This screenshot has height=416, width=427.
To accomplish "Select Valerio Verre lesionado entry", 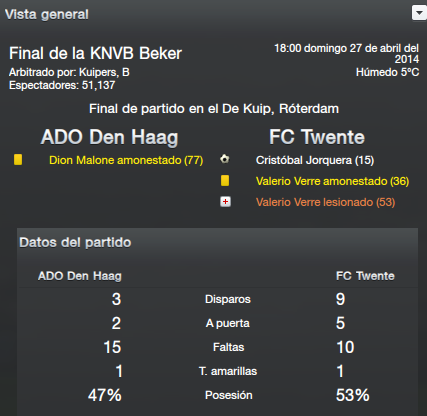I will pyautogui.click(x=325, y=202).
